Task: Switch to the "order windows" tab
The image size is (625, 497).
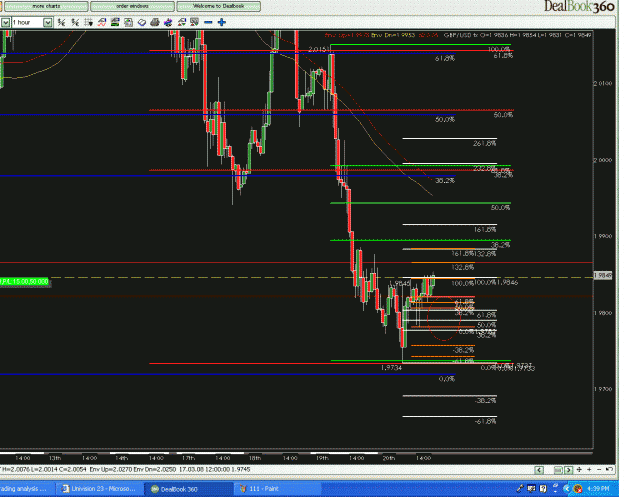Action: [x=132, y=6]
